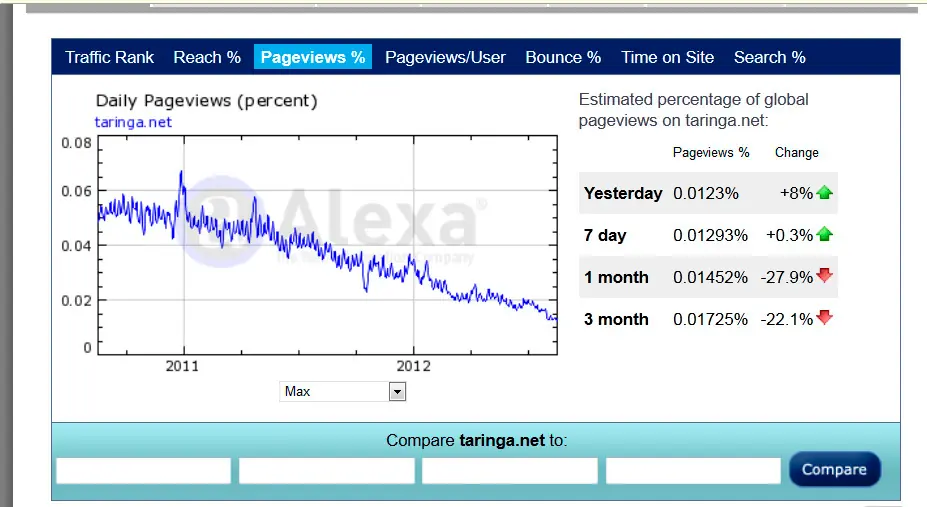Click the -27.9% change value
Viewport: 927px width, 507px height.
[x=787, y=277]
